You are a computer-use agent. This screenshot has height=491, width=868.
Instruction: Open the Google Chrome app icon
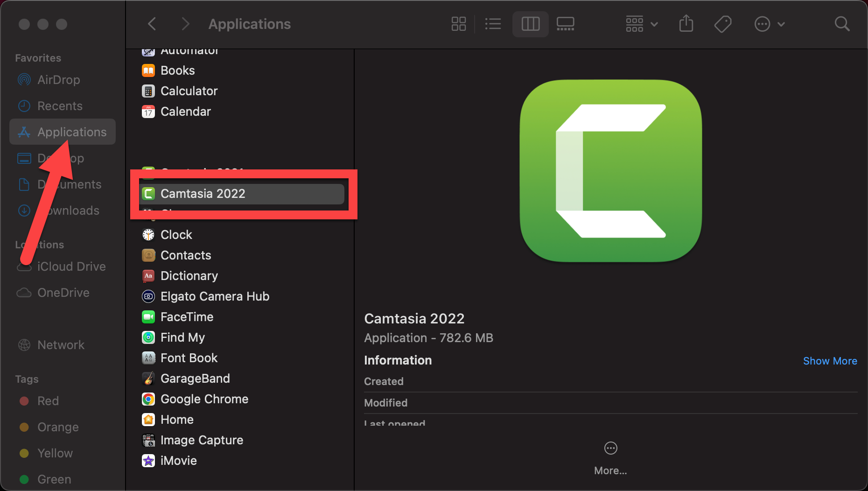coord(148,399)
